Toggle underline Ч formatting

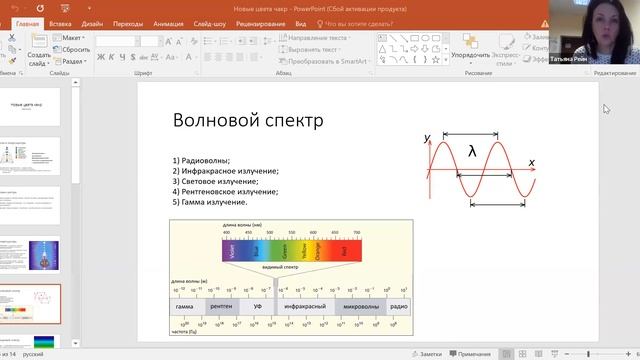[x=122, y=57]
